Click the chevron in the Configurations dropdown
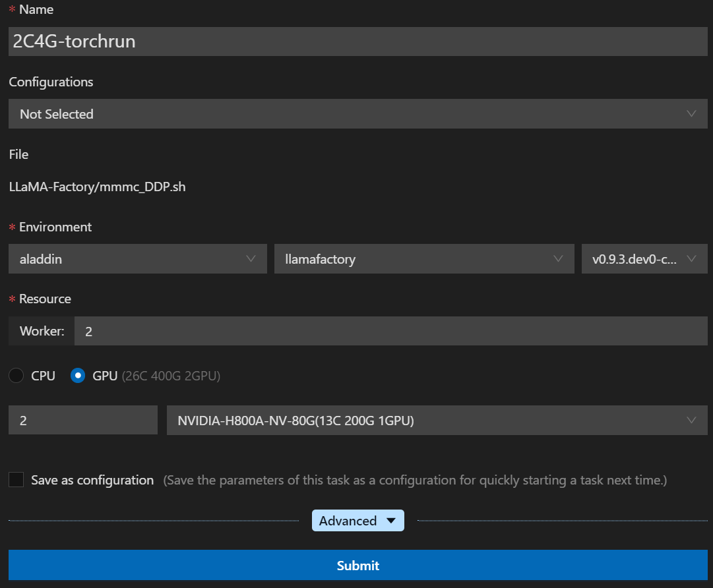 691,114
